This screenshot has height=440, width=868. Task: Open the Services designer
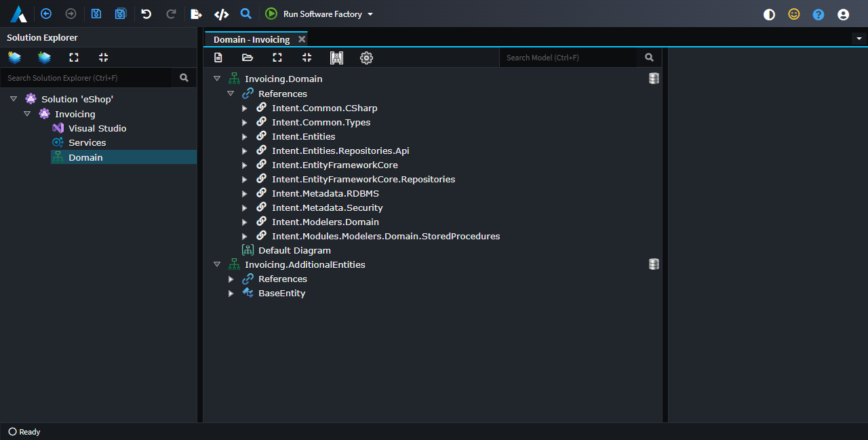pyautogui.click(x=87, y=142)
